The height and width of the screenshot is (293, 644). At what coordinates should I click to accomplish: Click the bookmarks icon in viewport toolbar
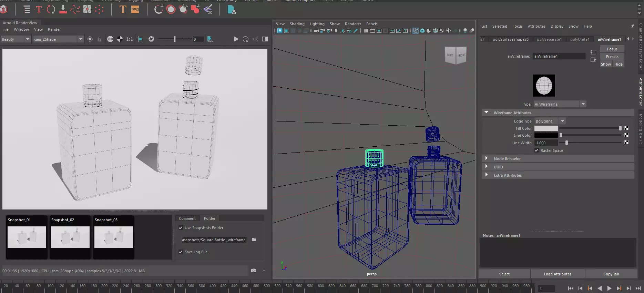pyautogui.click(x=336, y=31)
